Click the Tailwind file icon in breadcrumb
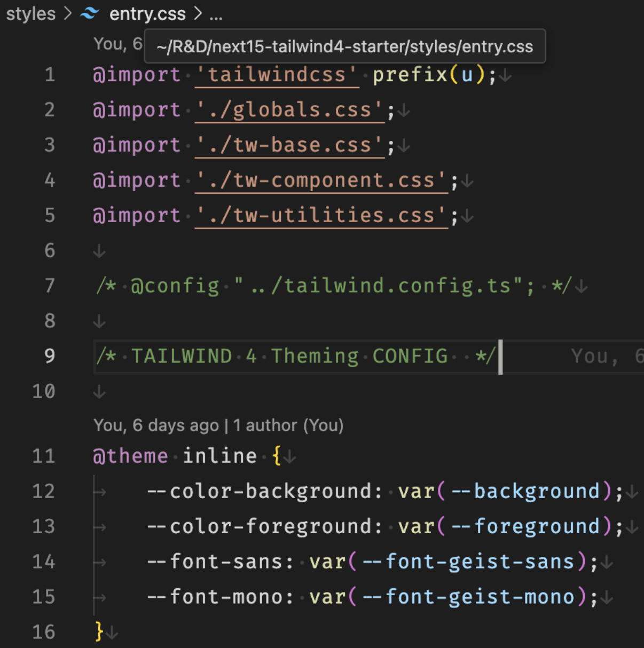The width and height of the screenshot is (644, 648). click(x=90, y=13)
